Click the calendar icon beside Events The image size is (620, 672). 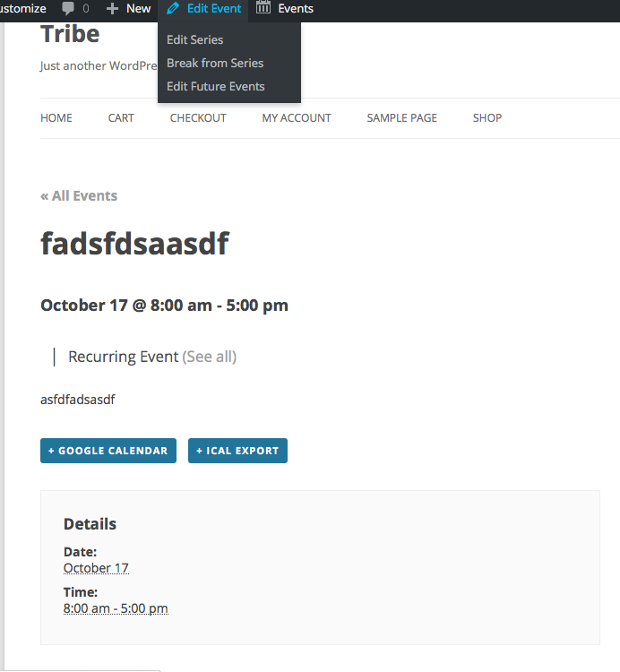(263, 9)
